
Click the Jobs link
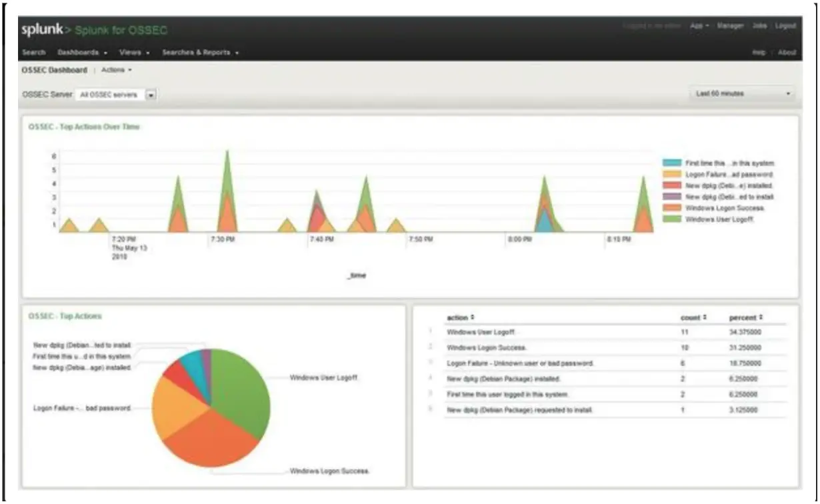(x=759, y=26)
